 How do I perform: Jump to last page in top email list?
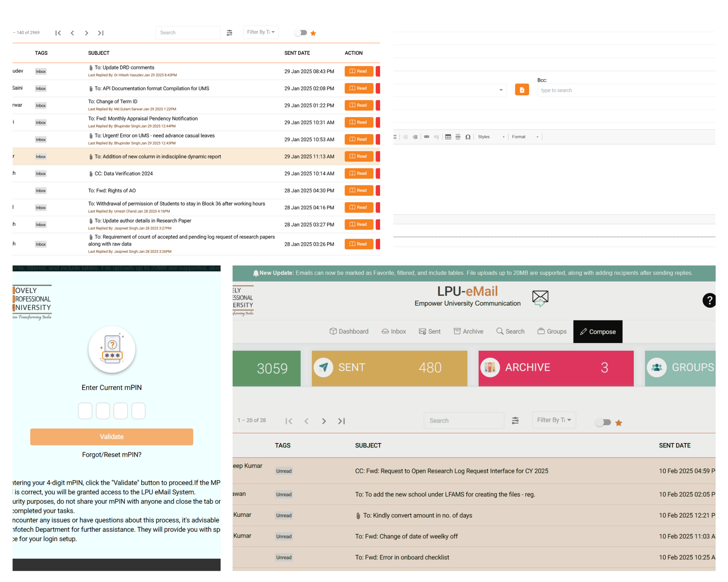101,33
